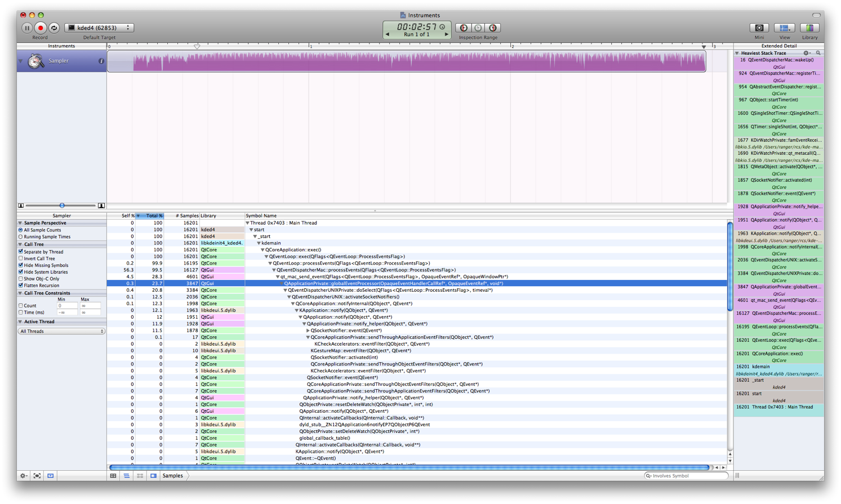Switch to outline list view icon
Screen dimensions: 841x504
tap(127, 476)
